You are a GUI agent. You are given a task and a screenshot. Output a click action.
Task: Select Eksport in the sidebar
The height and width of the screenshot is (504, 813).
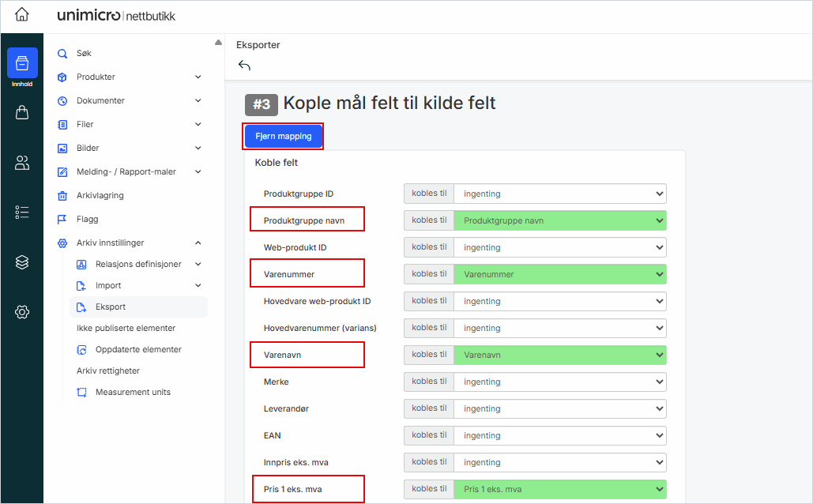[x=110, y=307]
